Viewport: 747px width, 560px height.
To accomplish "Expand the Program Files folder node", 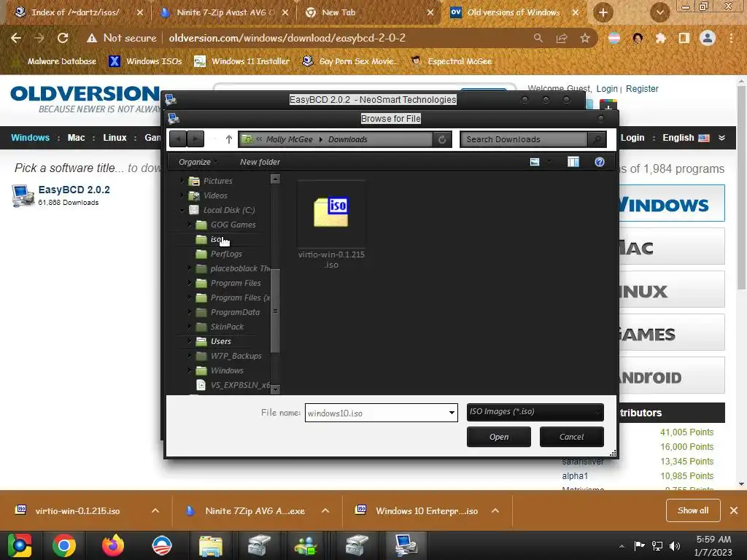I will 189,283.
